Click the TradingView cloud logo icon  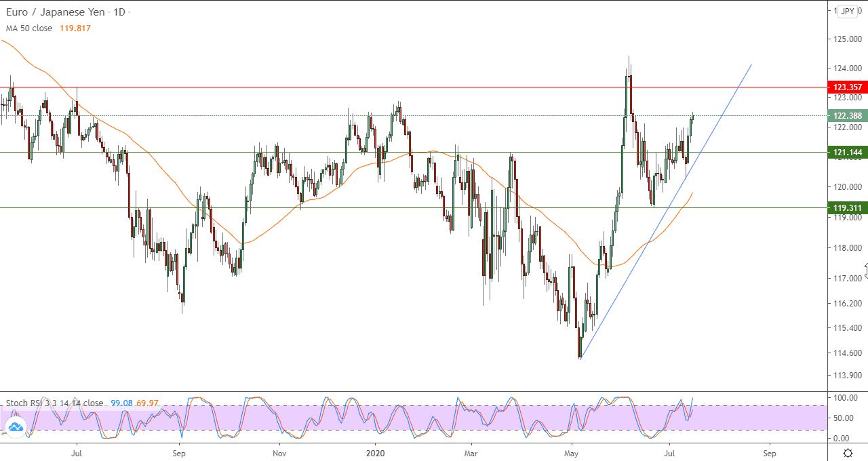[x=15, y=426]
